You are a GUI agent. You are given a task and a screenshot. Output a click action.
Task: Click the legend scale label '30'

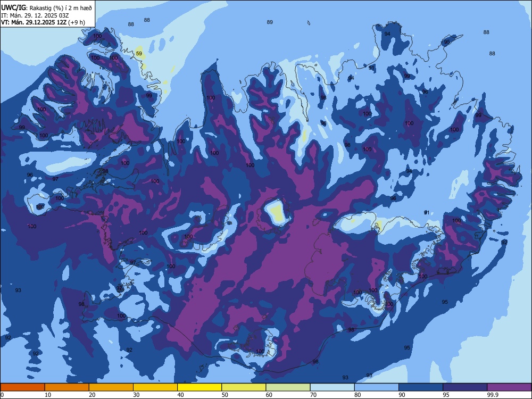[136, 395]
